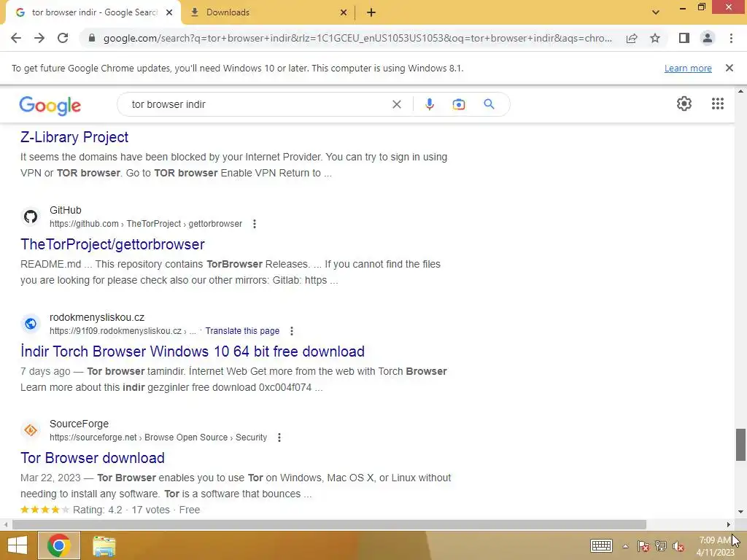The image size is (747, 560).
Task: Click the lock site info icon
Action: click(x=92, y=38)
